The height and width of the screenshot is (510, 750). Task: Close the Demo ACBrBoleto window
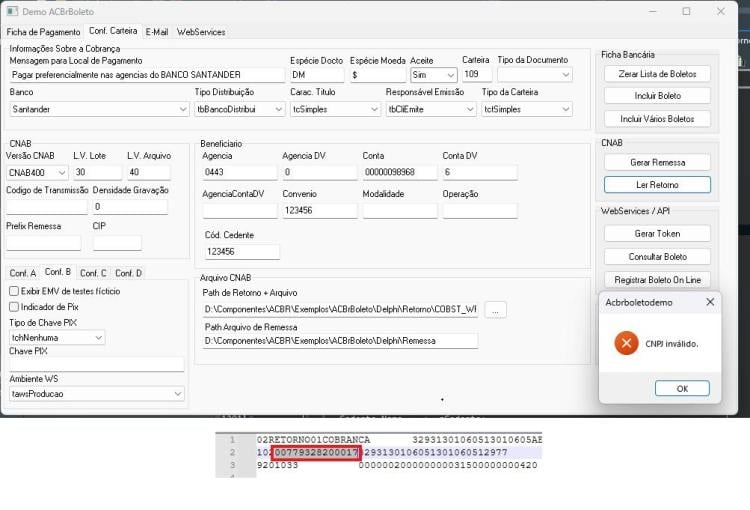[x=720, y=11]
